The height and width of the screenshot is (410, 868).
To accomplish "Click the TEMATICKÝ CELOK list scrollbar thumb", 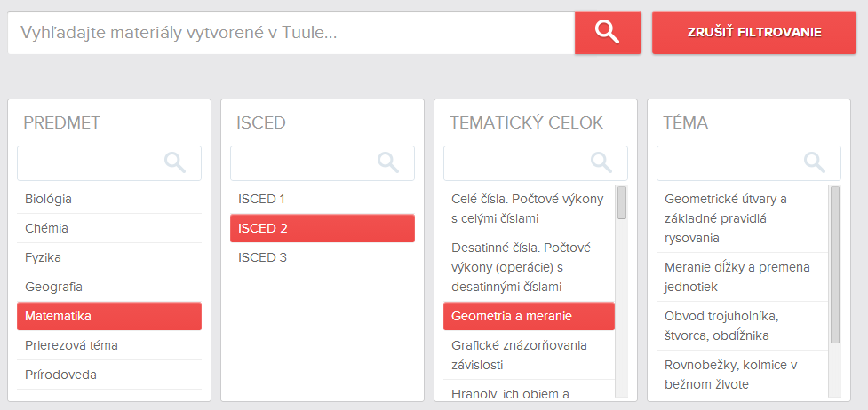I will tap(622, 202).
